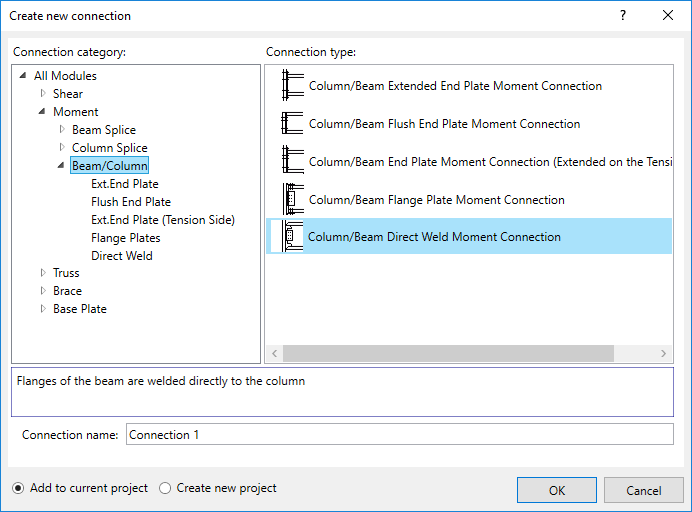Viewport: 692px width, 512px height.
Task: Click into the Connection name field
Action: 398,435
